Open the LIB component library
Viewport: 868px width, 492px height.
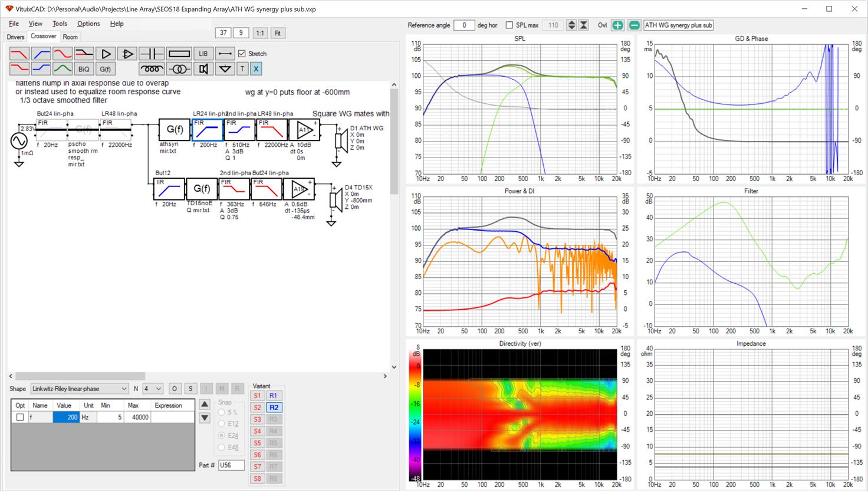coord(203,54)
